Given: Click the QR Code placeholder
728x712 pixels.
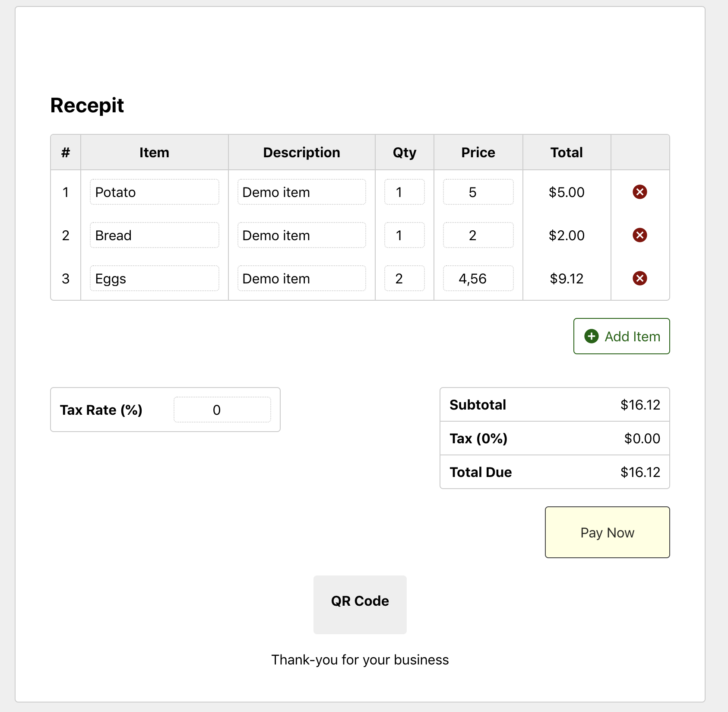Looking at the screenshot, I should [x=360, y=604].
